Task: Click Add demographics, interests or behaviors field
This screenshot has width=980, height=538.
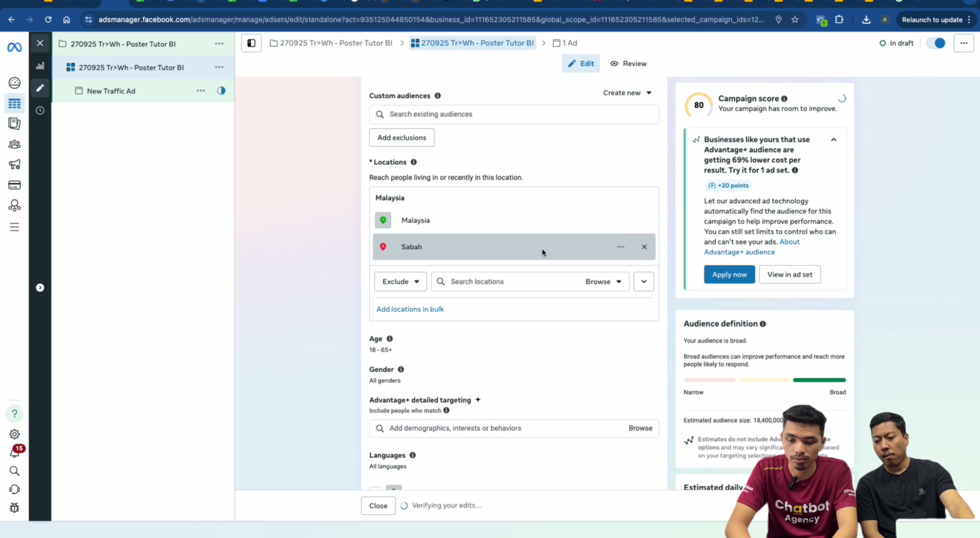Action: [514, 428]
